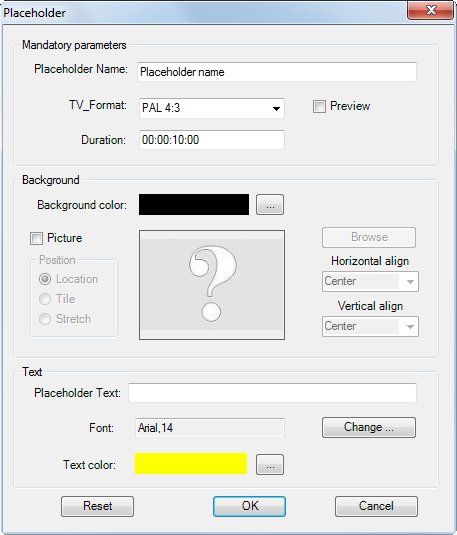Open text color picker ellipsis button
Viewport: 457px width, 535px height.
tap(270, 464)
